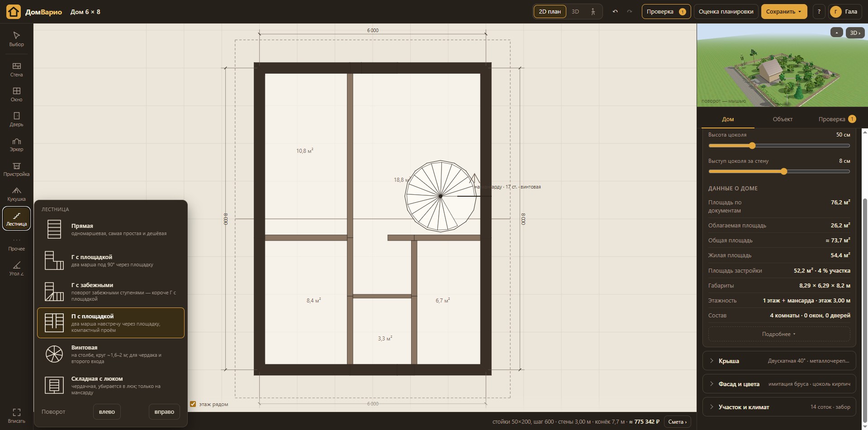
Task: Open the Прочее more tools menu
Action: coord(16,244)
